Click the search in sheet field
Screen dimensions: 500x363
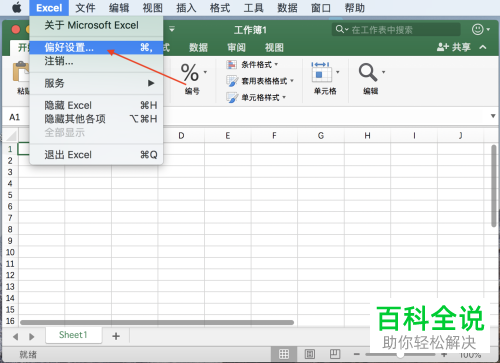pyautogui.click(x=396, y=30)
